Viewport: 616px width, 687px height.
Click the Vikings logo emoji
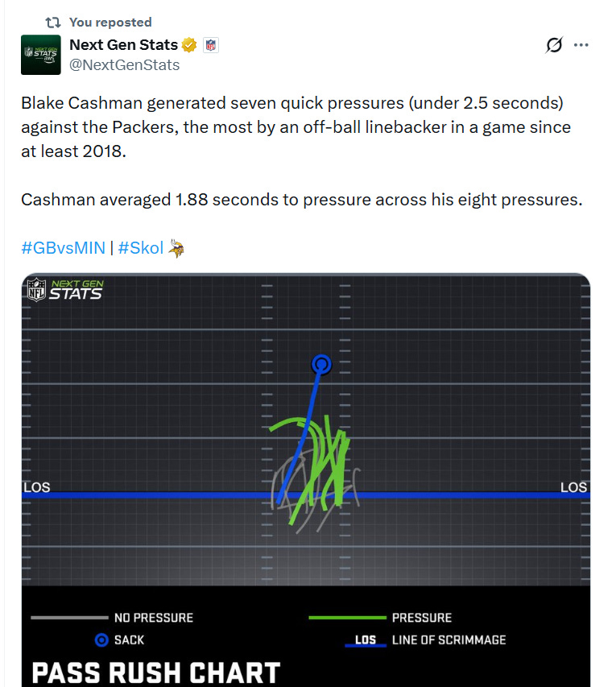(176, 248)
